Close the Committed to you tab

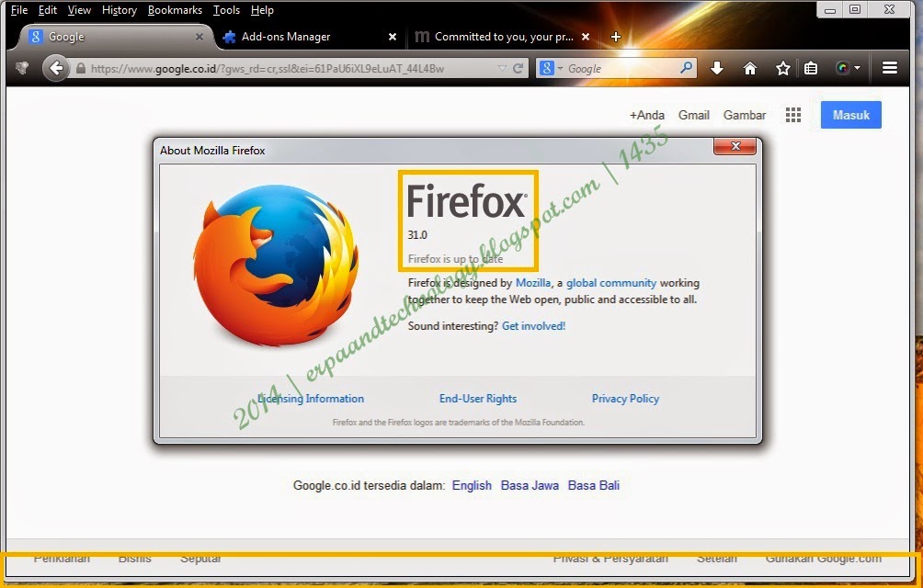tap(585, 37)
